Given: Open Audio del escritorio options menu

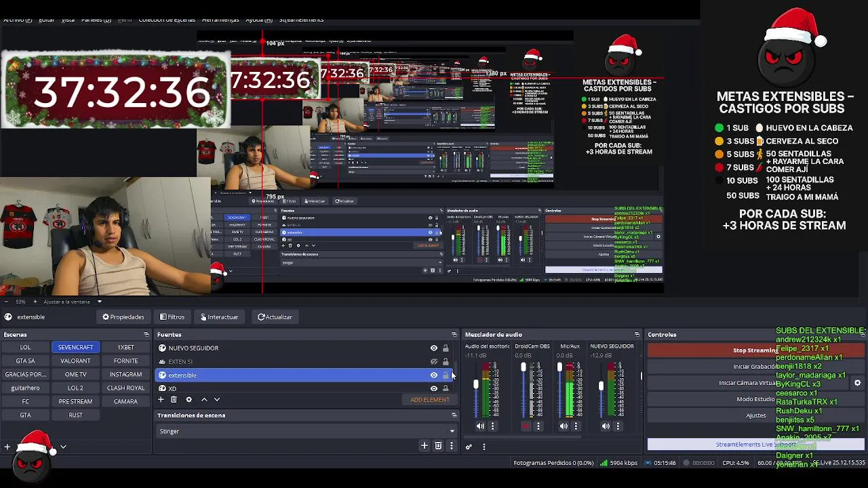Looking at the screenshot, I should [493, 426].
